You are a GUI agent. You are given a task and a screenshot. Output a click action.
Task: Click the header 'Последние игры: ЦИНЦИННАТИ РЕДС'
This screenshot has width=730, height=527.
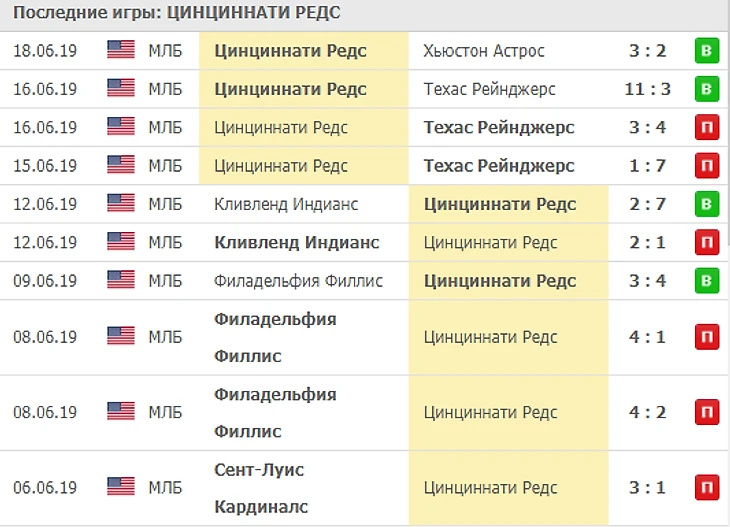tap(177, 13)
